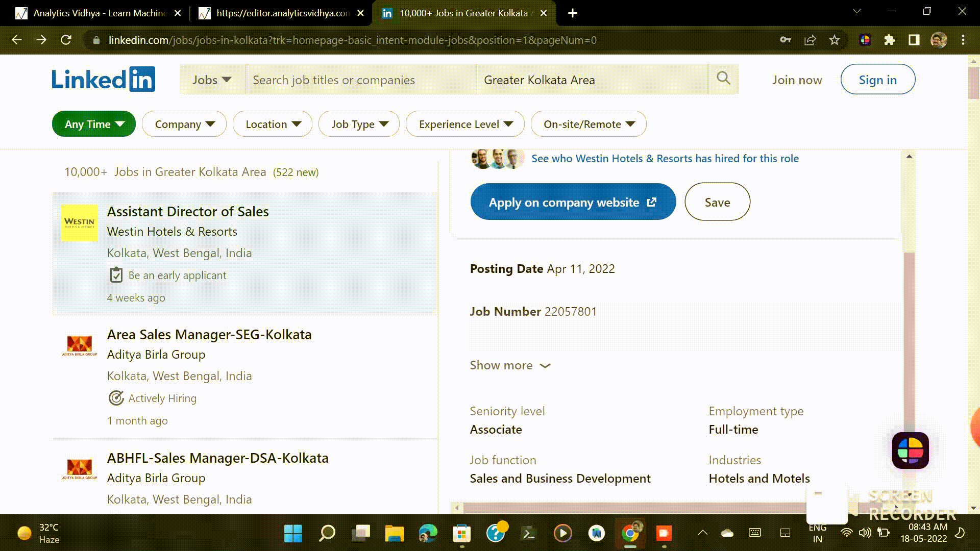
Task: Open Chrome three-dot menu
Action: point(963,40)
